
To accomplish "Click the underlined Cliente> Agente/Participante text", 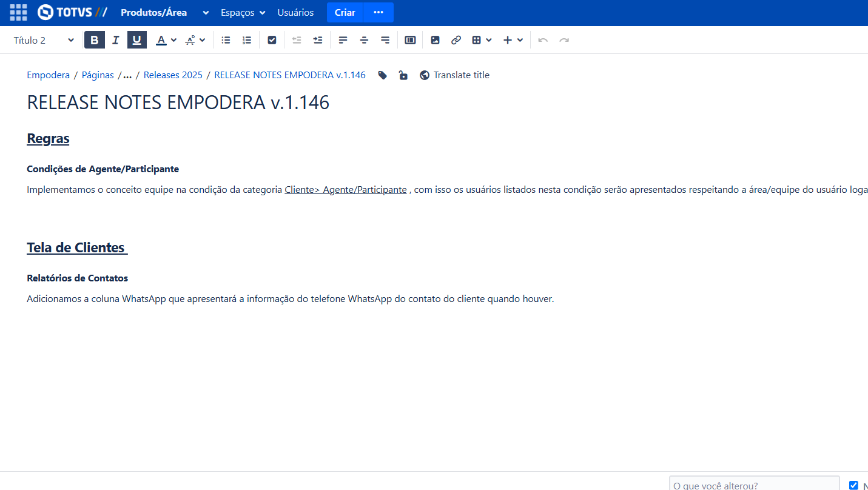I will click(x=346, y=190).
